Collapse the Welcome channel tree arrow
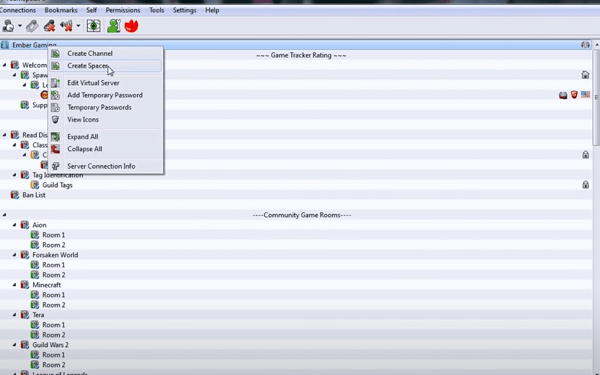This screenshot has height=375, width=600. 5,65
